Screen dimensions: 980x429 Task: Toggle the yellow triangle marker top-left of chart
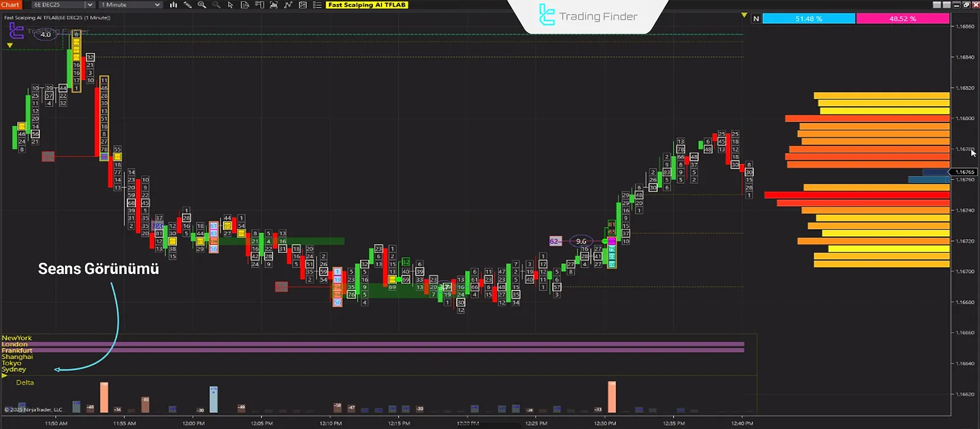tap(10, 45)
